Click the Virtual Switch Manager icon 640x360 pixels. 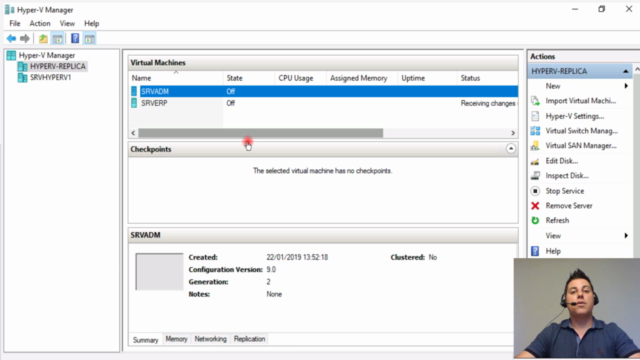(x=535, y=131)
